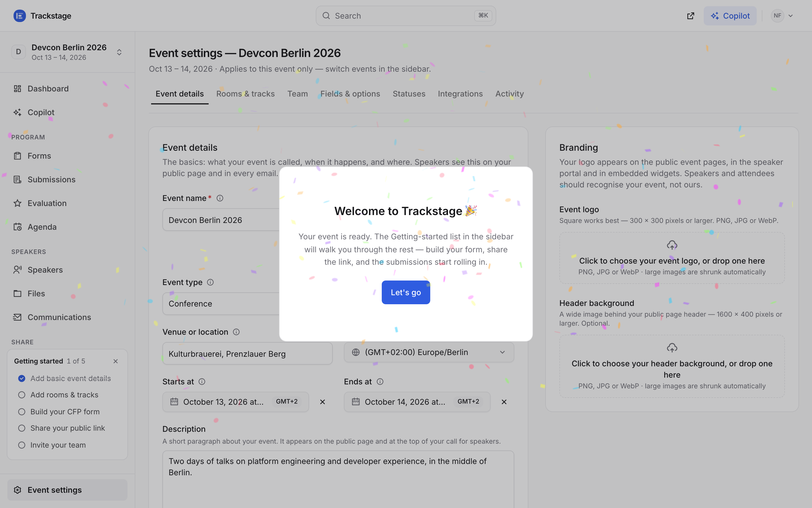812x508 pixels.
Task: Click the timezone globe icon
Action: tap(356, 352)
